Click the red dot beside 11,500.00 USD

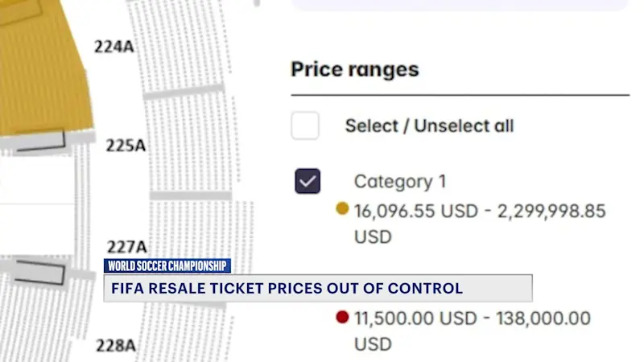(x=342, y=318)
